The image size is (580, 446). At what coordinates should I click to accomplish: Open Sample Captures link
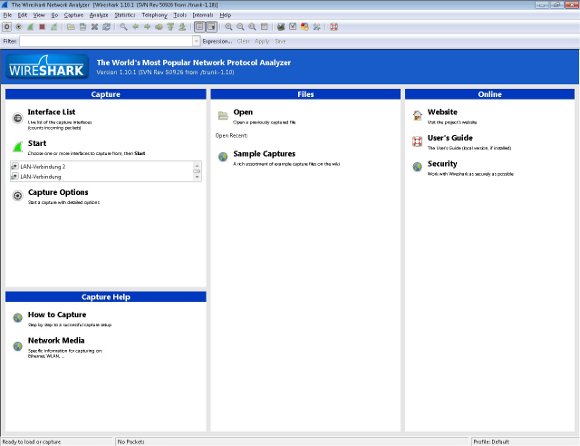coord(264,154)
